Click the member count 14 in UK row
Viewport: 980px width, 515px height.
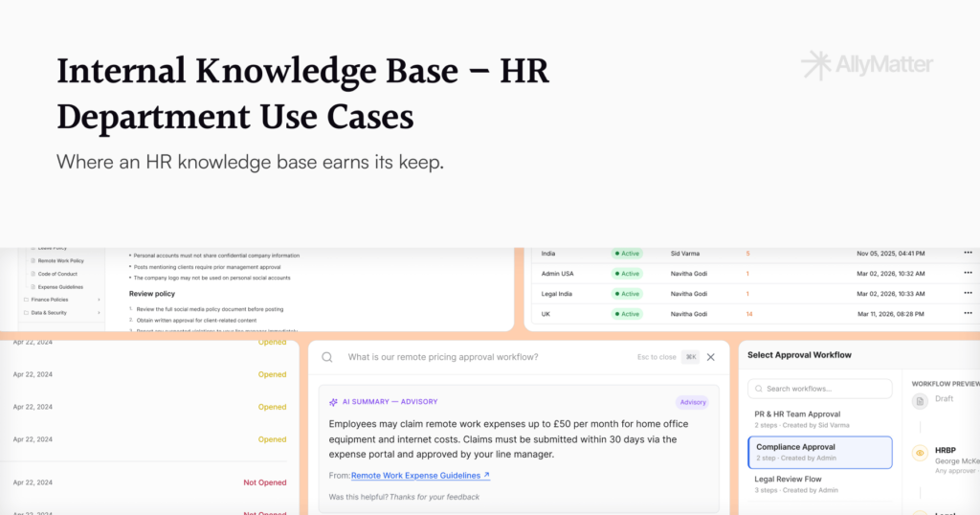(x=749, y=314)
